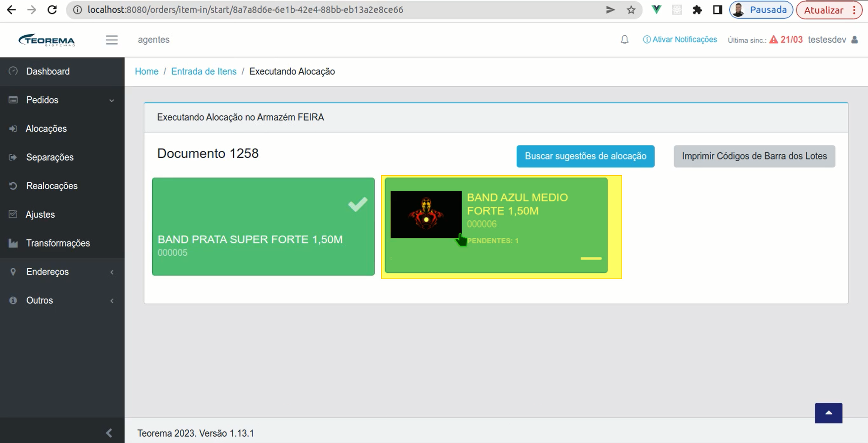This screenshot has height=443, width=868.
Task: Click the 21/03 last sync date
Action: point(792,40)
